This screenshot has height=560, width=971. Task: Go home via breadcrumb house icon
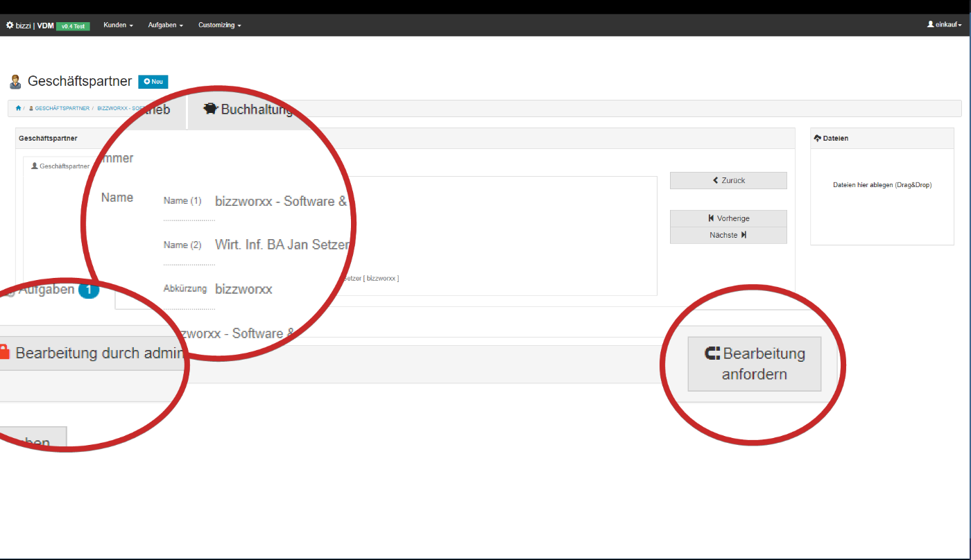point(18,109)
